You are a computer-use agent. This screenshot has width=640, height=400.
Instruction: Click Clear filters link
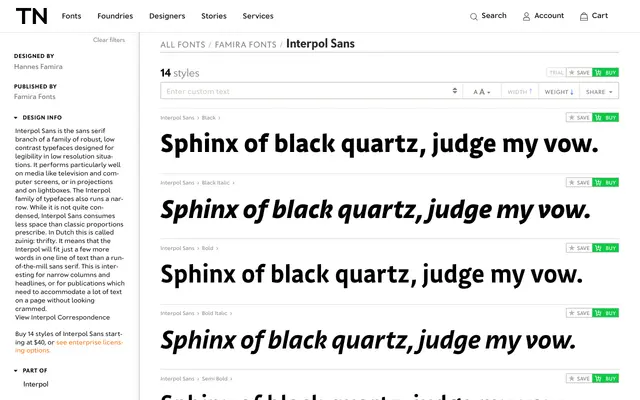click(x=109, y=40)
